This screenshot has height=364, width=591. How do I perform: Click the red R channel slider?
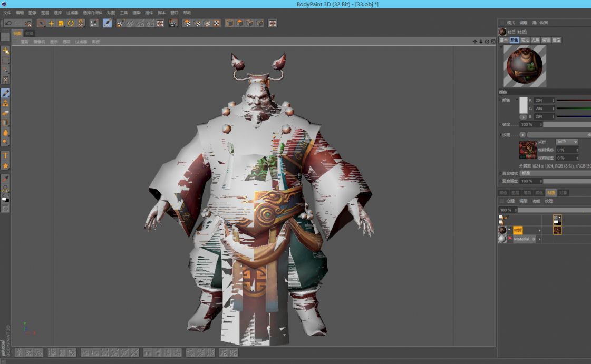pos(574,101)
